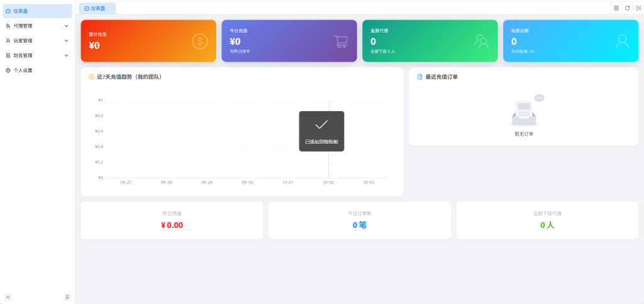The height and width of the screenshot is (304, 644).
Task: Click the 09-27 label on chart axis
Action: (x=126, y=183)
